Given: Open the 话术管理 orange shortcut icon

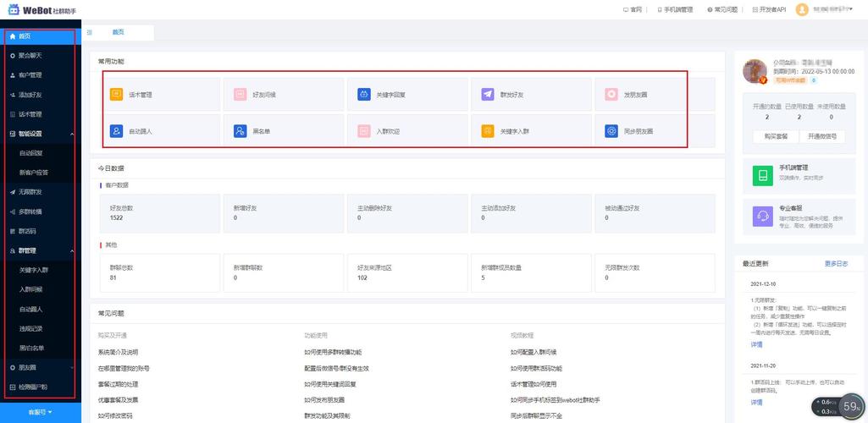Looking at the screenshot, I should click(x=116, y=95).
